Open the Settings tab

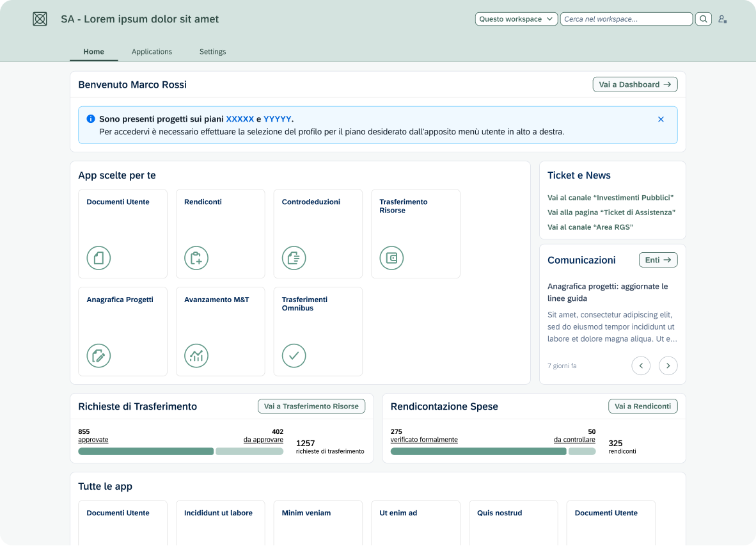point(212,52)
